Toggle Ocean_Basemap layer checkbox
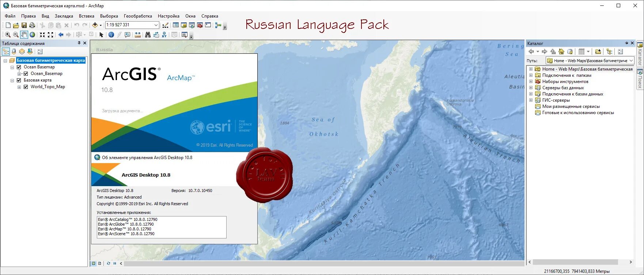 [26, 74]
